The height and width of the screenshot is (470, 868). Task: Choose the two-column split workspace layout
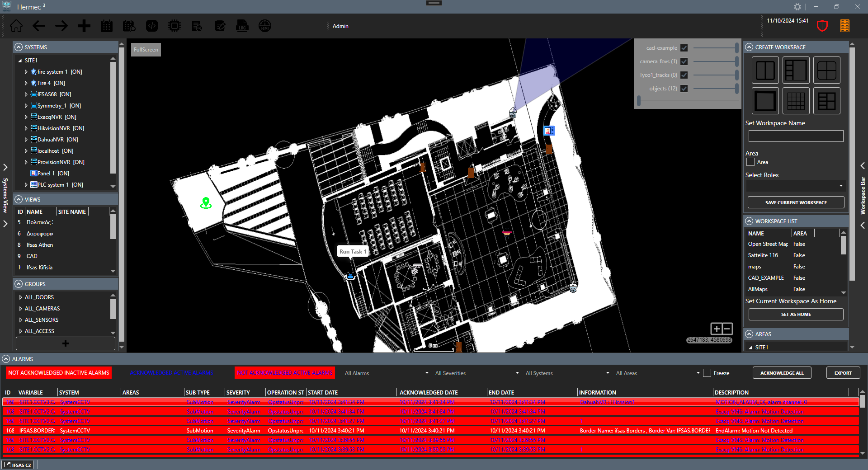pyautogui.click(x=765, y=70)
